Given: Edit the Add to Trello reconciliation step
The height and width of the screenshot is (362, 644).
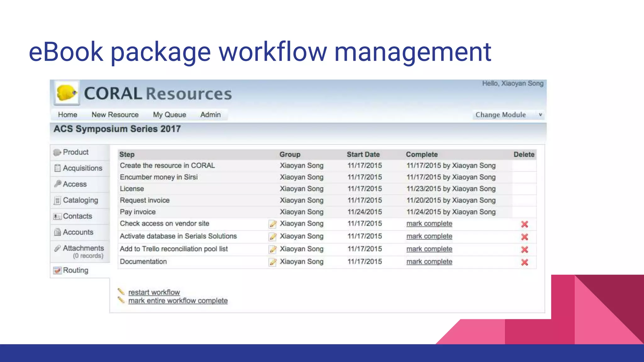Looking at the screenshot, I should 273,250.
